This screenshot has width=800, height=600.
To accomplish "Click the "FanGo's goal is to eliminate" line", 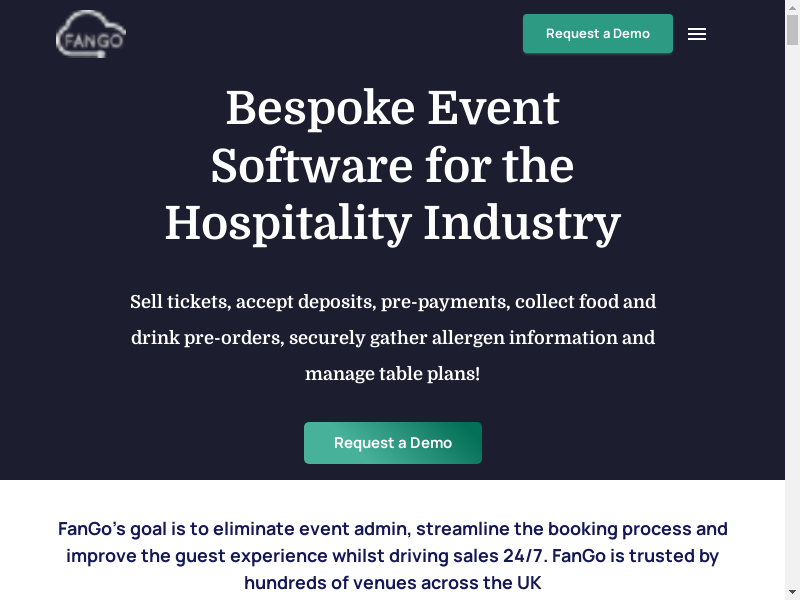I will tap(393, 529).
